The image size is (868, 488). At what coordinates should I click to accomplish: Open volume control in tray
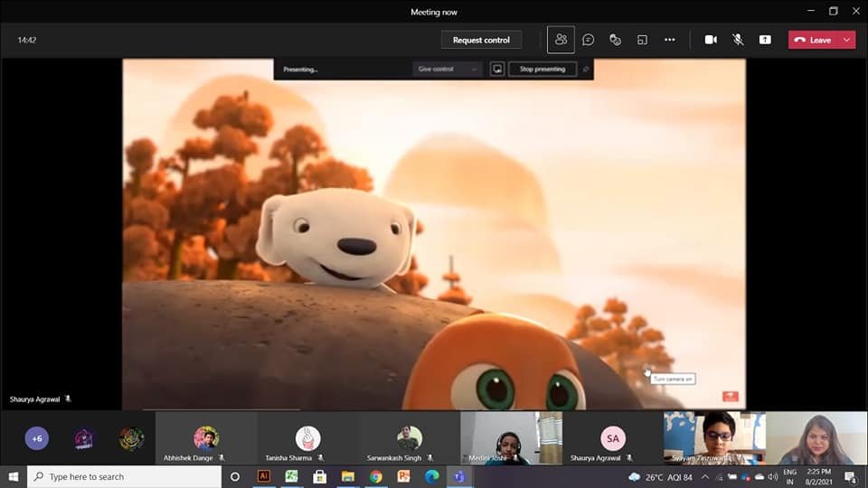coord(773,477)
